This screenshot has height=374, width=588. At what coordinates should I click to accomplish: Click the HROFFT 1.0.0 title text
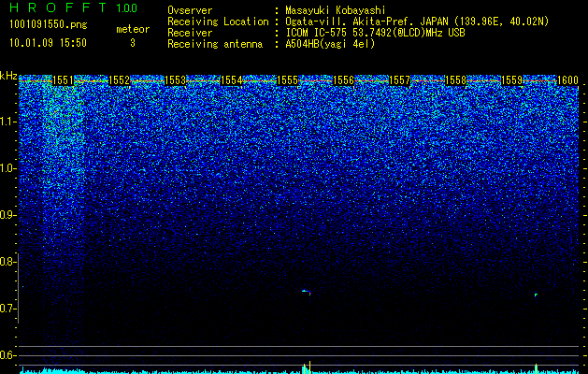(74, 7)
